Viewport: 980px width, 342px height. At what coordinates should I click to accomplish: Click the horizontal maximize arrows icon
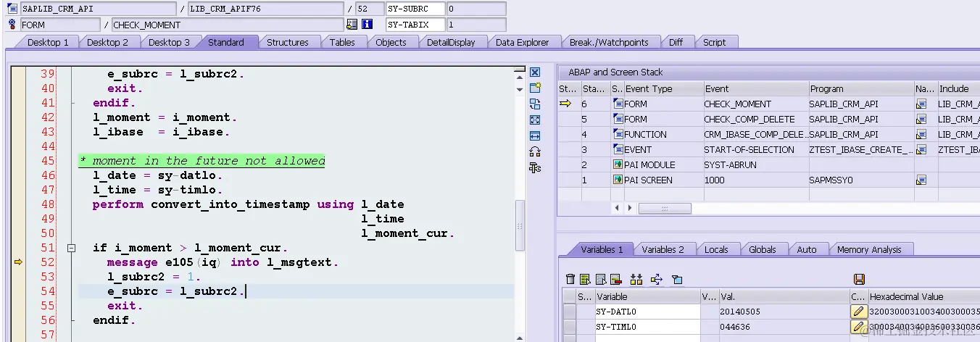point(535,135)
